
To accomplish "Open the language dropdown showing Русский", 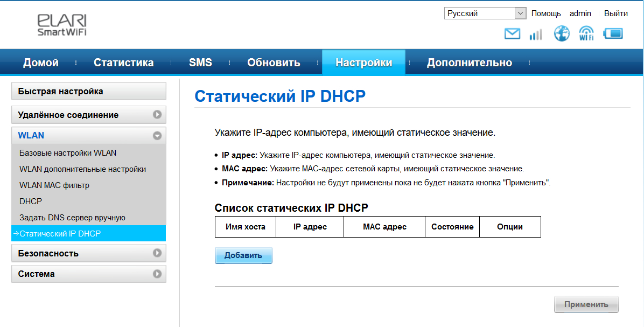I will point(485,13).
